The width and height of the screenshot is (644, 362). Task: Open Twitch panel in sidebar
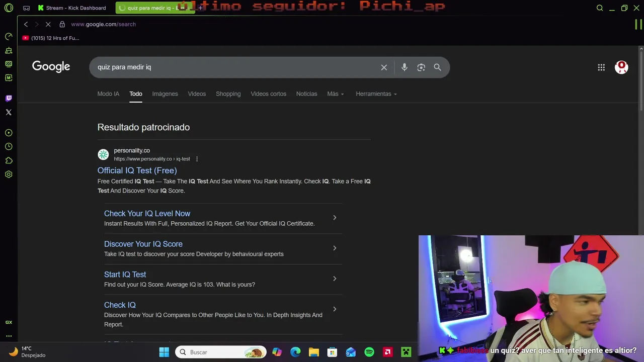click(9, 99)
